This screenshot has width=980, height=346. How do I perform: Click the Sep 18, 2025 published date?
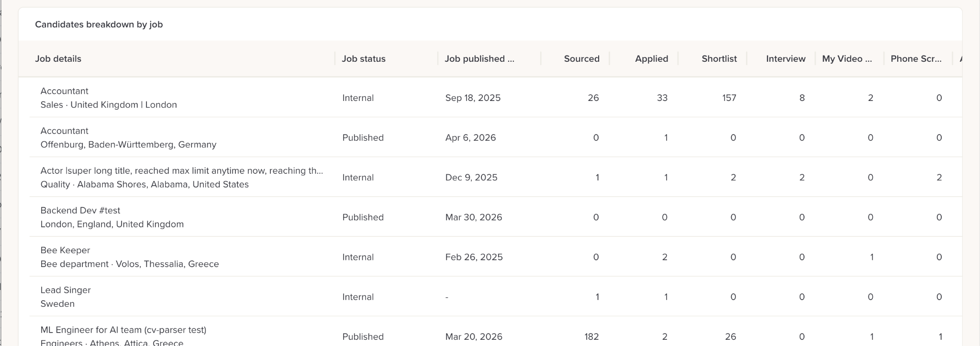point(472,98)
